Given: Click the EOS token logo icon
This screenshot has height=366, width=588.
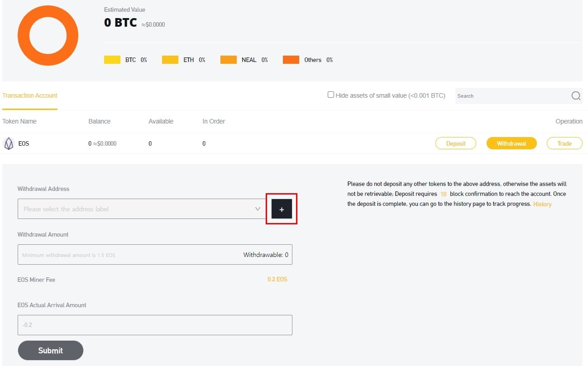Looking at the screenshot, I should 9,144.
